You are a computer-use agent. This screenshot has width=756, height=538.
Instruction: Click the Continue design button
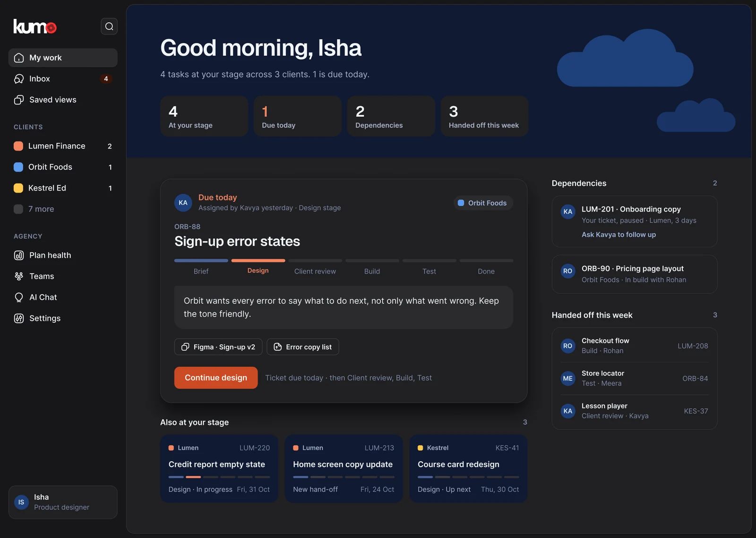[216, 378]
